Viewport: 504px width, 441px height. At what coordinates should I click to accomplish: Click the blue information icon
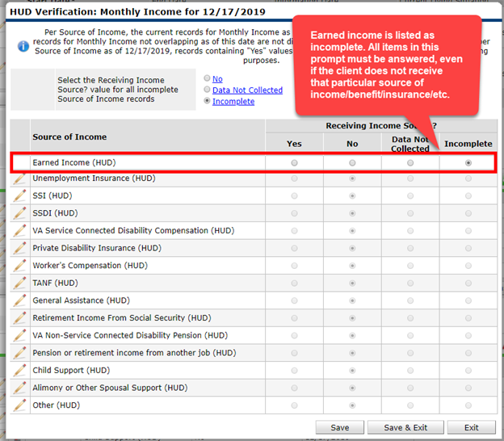coord(23,46)
